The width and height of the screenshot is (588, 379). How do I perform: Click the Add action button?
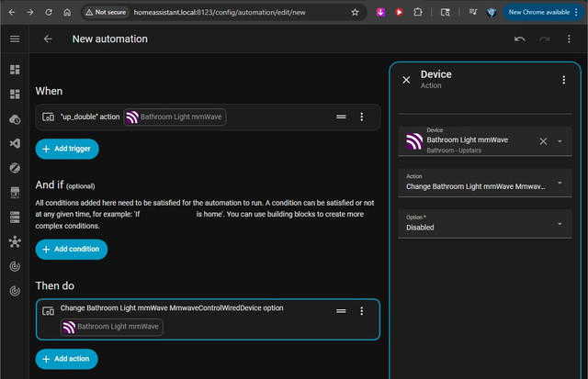coord(67,359)
